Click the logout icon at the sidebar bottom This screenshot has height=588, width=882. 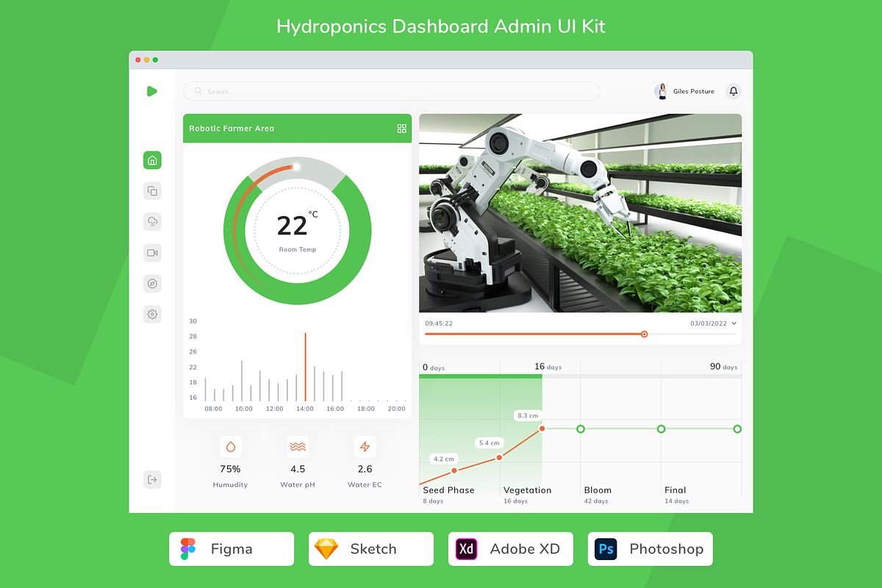(x=152, y=479)
